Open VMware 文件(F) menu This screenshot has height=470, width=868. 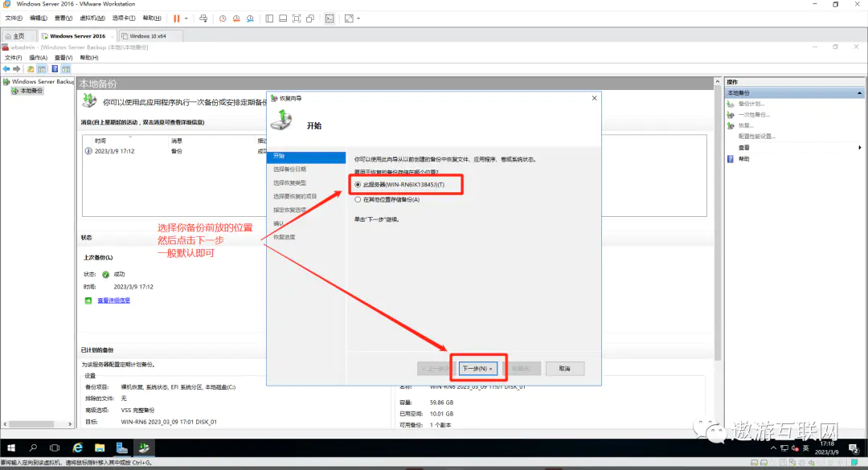tap(14, 18)
